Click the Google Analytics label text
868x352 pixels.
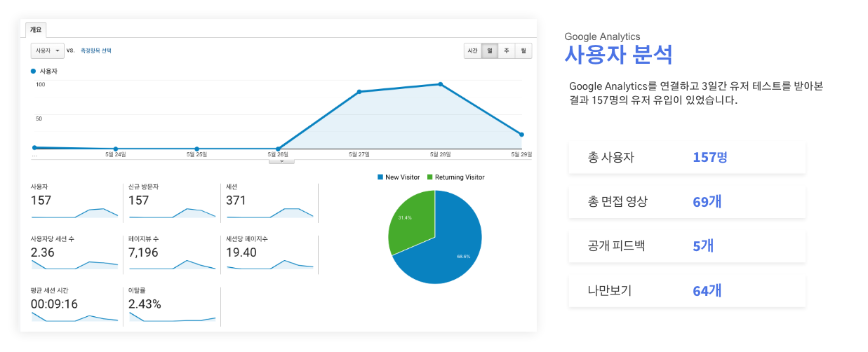[602, 36]
